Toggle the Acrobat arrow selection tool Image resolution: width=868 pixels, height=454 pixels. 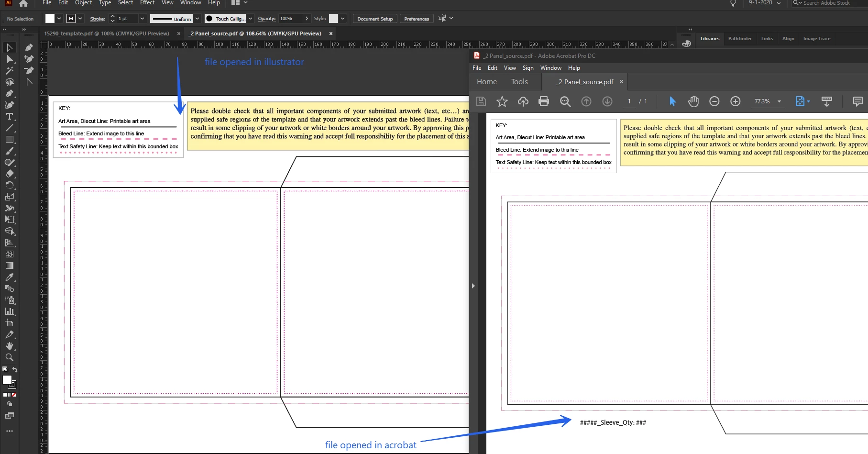[672, 101]
